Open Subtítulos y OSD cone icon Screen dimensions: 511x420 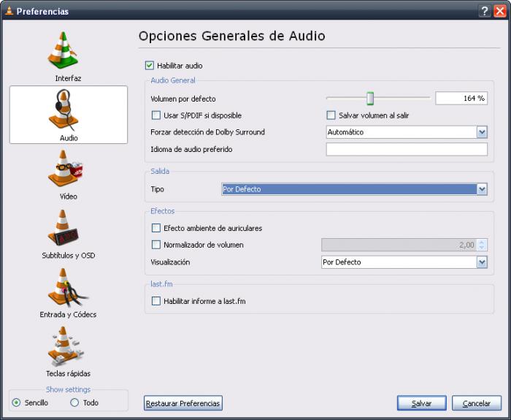click(x=63, y=228)
